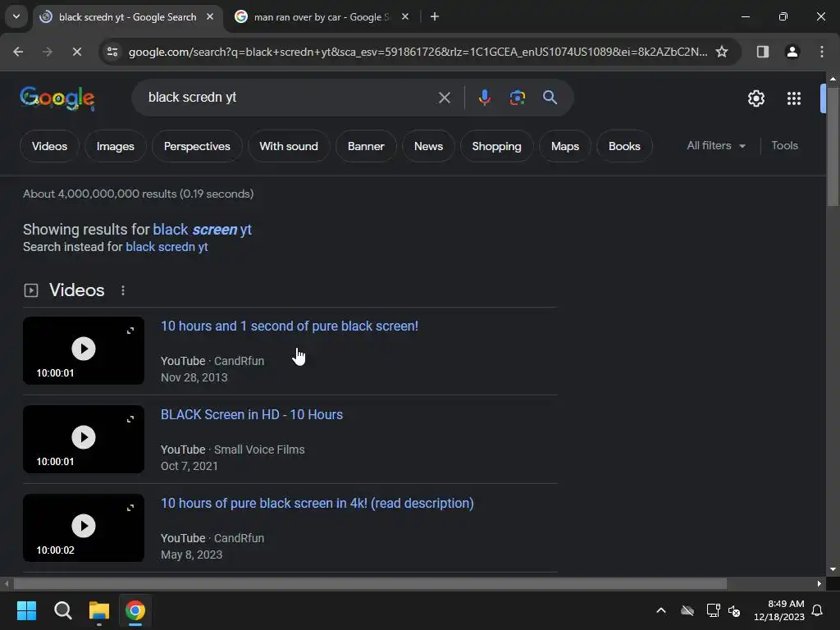The width and height of the screenshot is (840, 630).
Task: Open network status tray icon
Action: tap(713, 610)
